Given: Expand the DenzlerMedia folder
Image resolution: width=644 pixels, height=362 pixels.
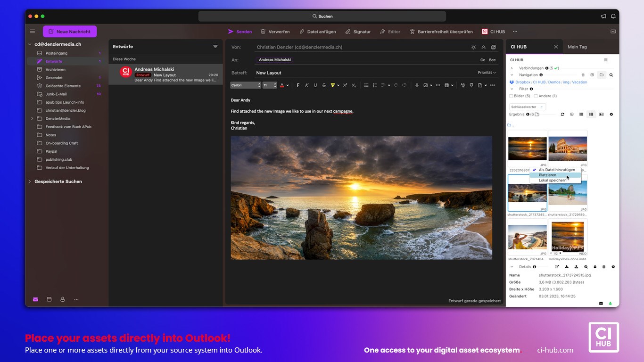Looking at the screenshot, I should tap(32, 119).
